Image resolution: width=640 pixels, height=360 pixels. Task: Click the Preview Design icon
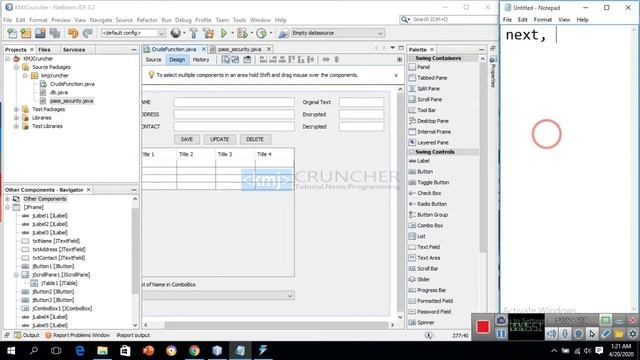247,60
